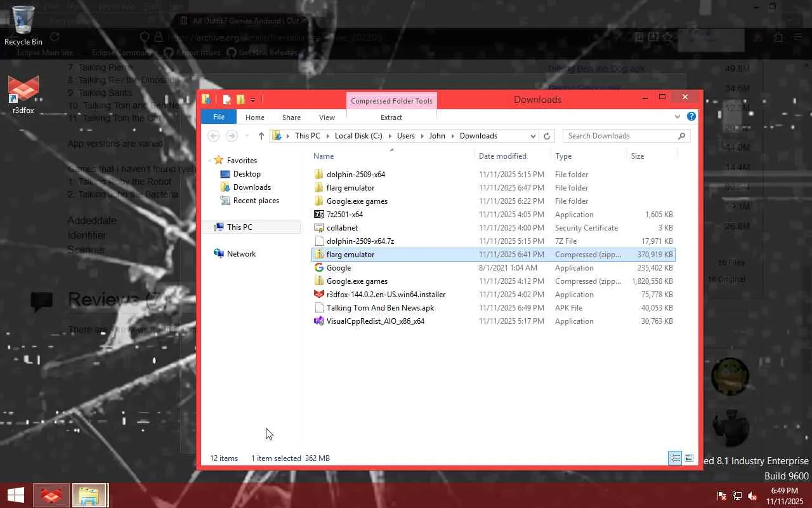Open the taskbar clock showing 6:49 PM

click(784, 496)
